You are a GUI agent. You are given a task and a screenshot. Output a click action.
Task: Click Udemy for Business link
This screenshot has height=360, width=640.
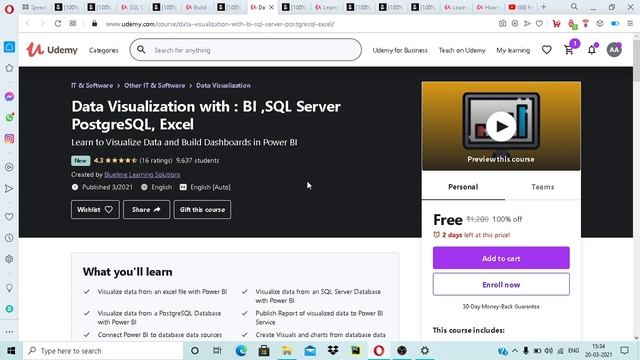pos(400,50)
